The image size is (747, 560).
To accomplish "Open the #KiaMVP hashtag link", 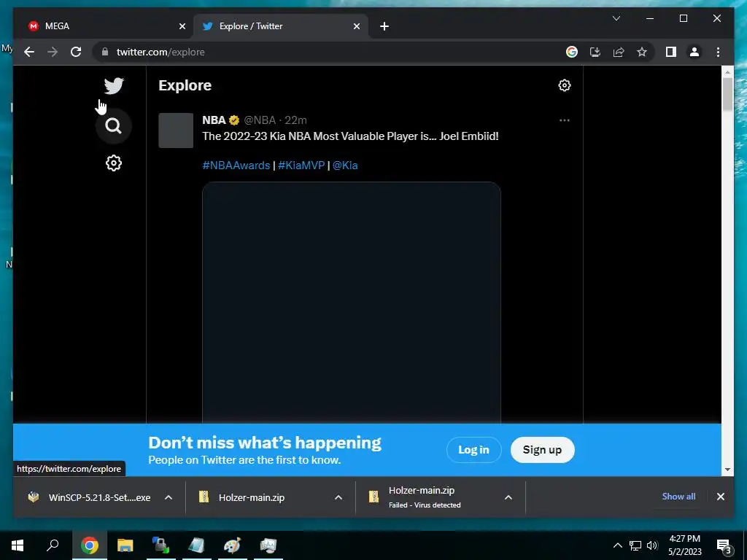I will point(301,166).
